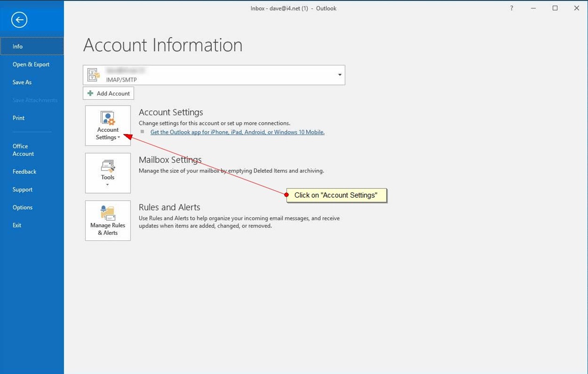Click the help question mark icon
Screen dimensions: 588x374
pos(512,8)
